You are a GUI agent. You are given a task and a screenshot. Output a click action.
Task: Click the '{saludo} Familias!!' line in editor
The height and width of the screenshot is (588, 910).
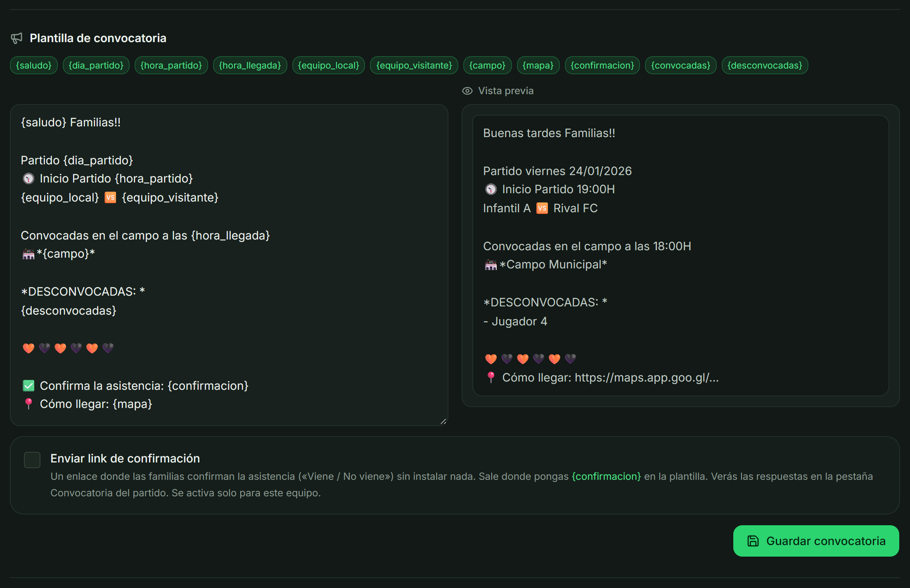(71, 122)
